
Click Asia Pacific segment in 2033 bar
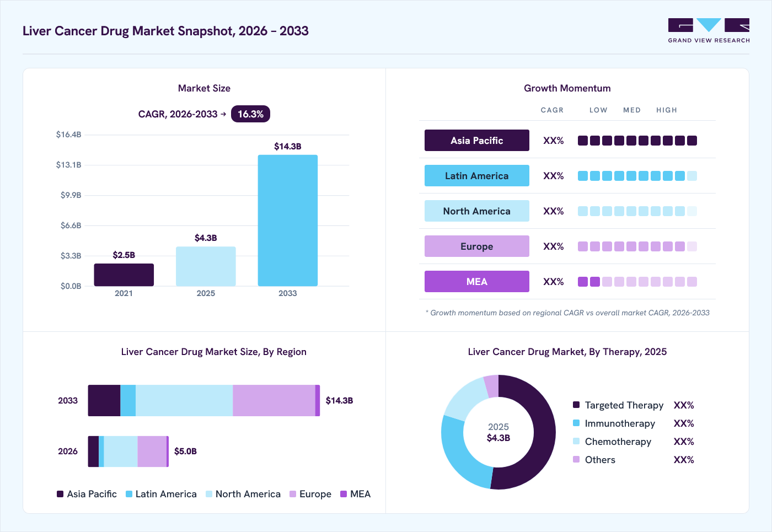[x=104, y=400]
